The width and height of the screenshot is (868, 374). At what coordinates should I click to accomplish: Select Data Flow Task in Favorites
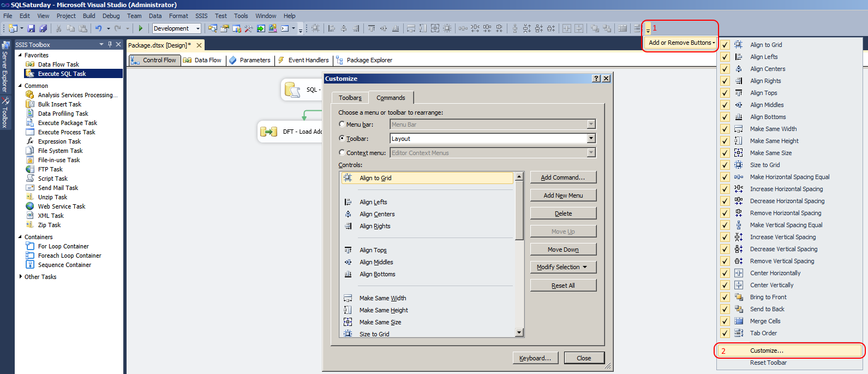click(x=58, y=64)
